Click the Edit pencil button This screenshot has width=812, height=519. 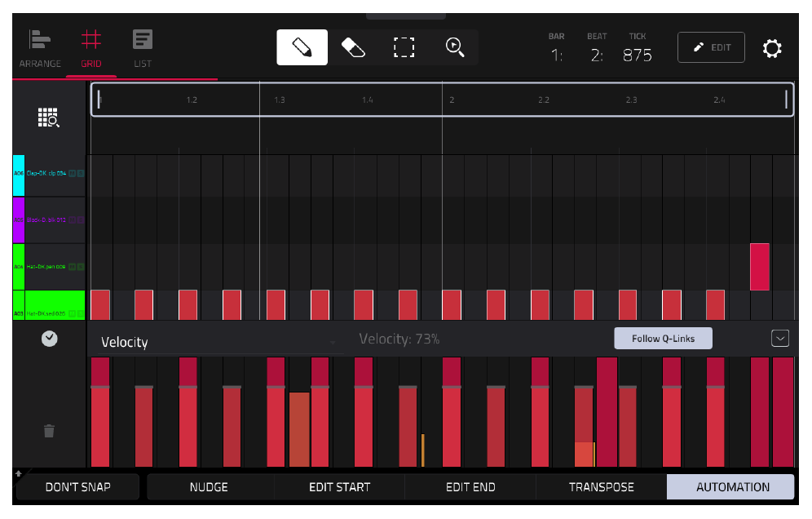[x=711, y=47]
